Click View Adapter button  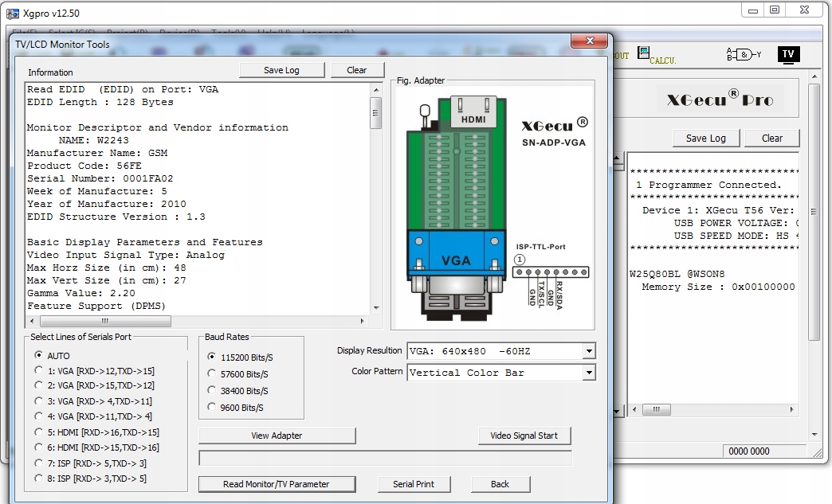pyautogui.click(x=277, y=436)
